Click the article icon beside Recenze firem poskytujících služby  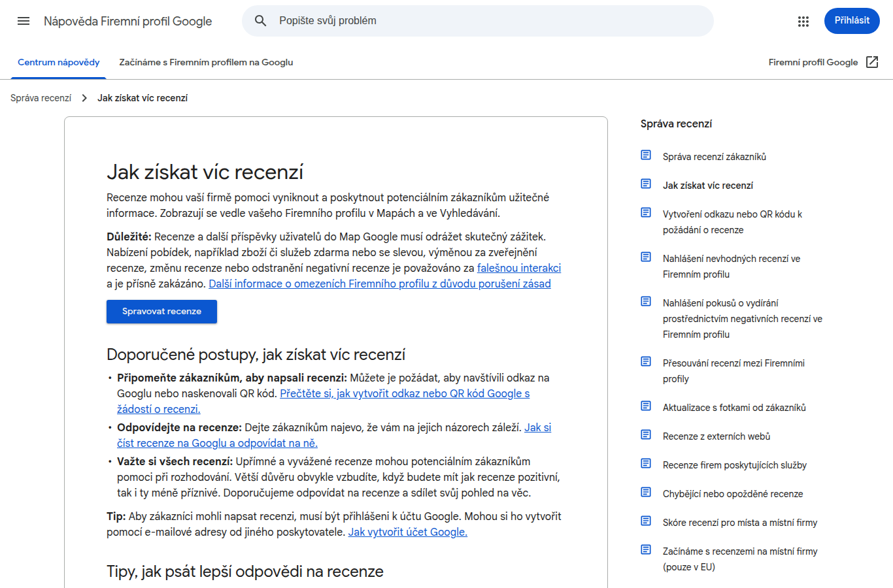coord(646,463)
